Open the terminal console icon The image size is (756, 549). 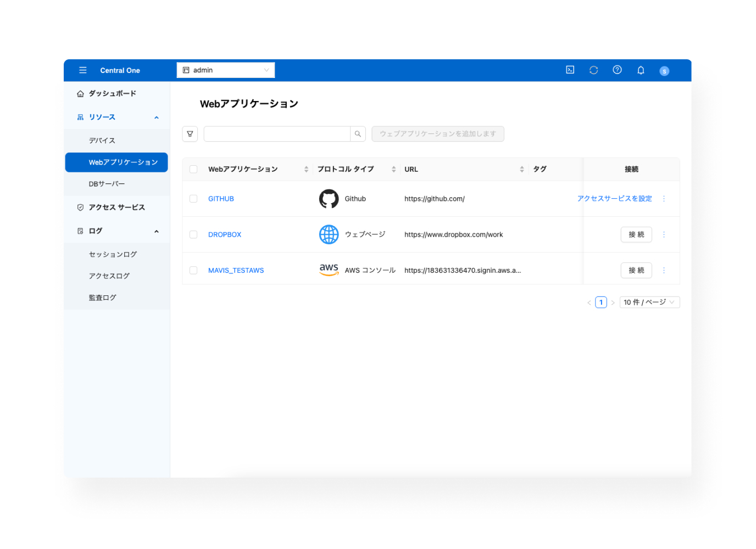click(570, 70)
